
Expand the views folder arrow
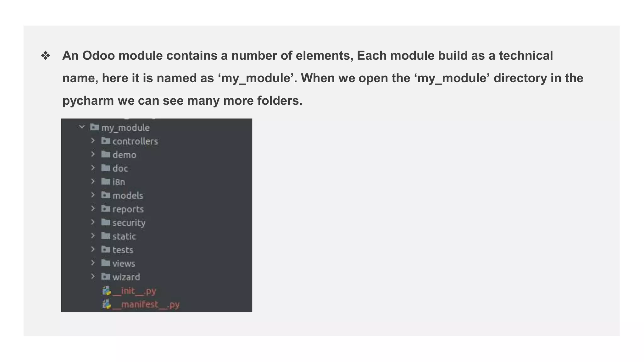[93, 263]
